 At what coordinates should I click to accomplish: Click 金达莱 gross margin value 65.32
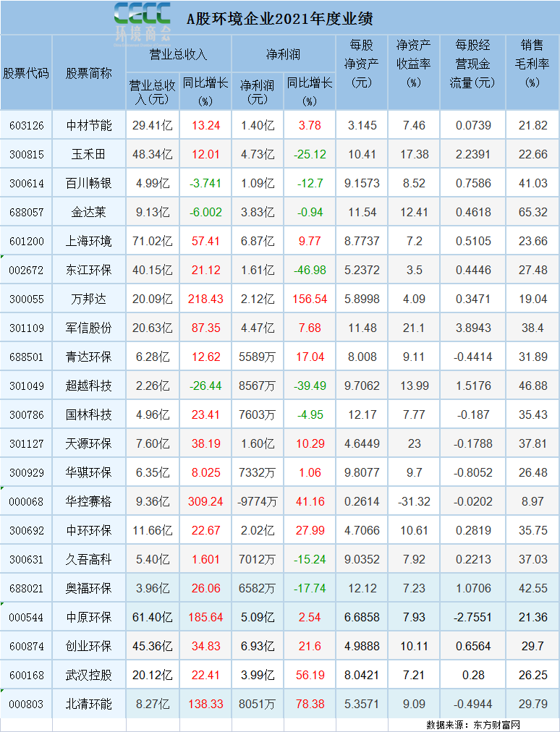click(533, 212)
